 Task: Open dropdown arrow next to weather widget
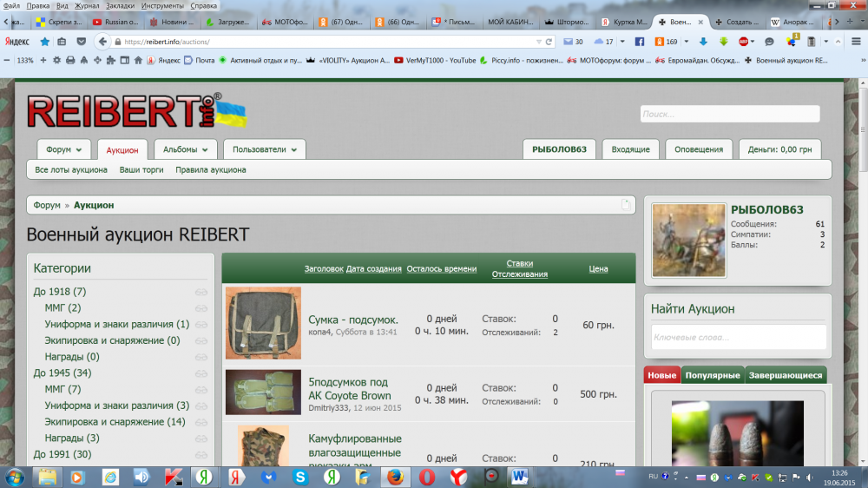pyautogui.click(x=622, y=42)
